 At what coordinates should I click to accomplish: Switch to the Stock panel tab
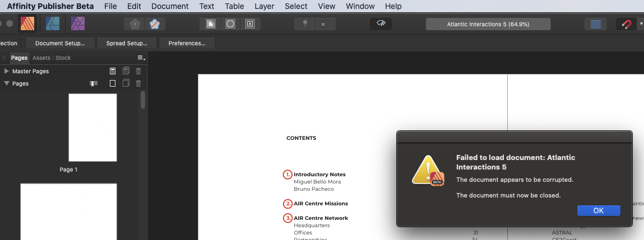coord(63,58)
